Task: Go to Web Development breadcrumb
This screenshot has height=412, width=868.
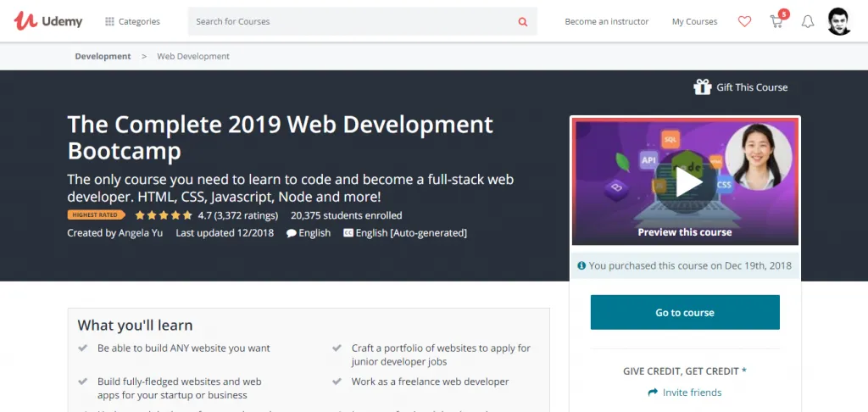Action: pyautogui.click(x=193, y=56)
